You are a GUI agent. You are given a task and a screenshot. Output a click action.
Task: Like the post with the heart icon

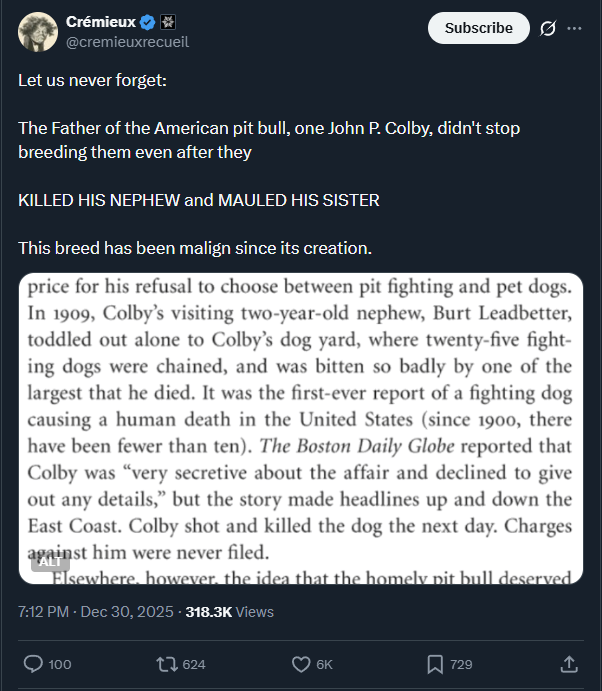301,664
